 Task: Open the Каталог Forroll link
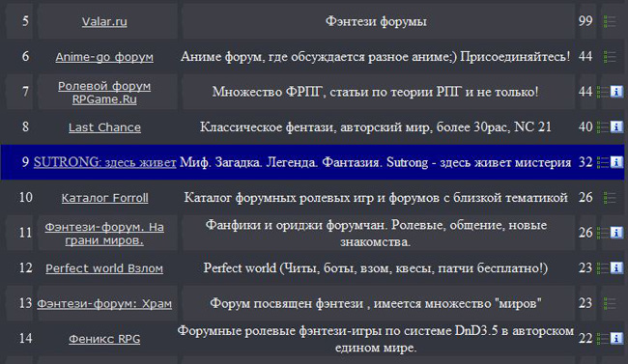coord(104,198)
